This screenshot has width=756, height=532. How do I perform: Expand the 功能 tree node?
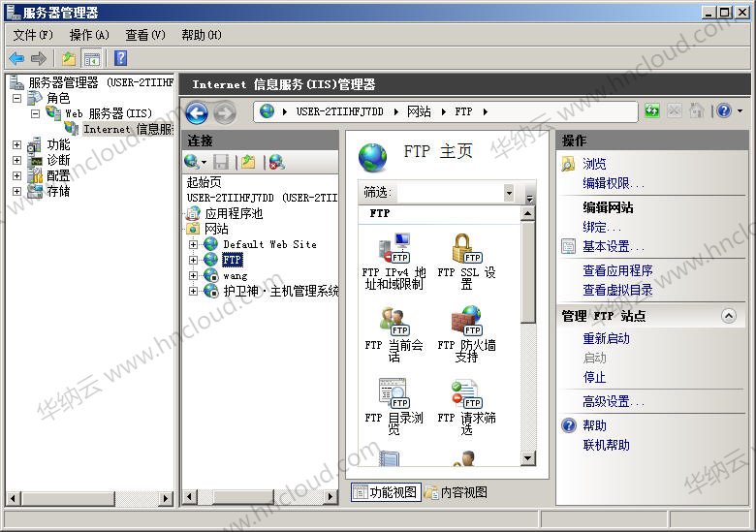[16, 144]
